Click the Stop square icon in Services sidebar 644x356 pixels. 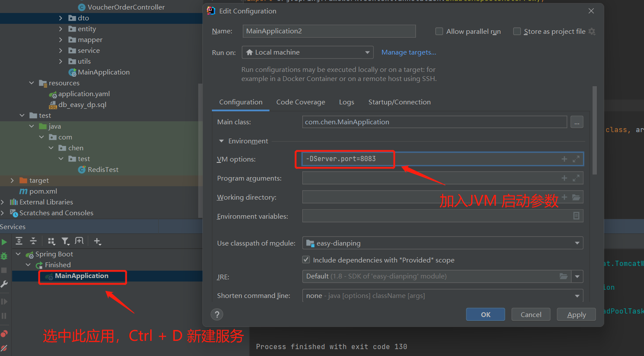4,270
